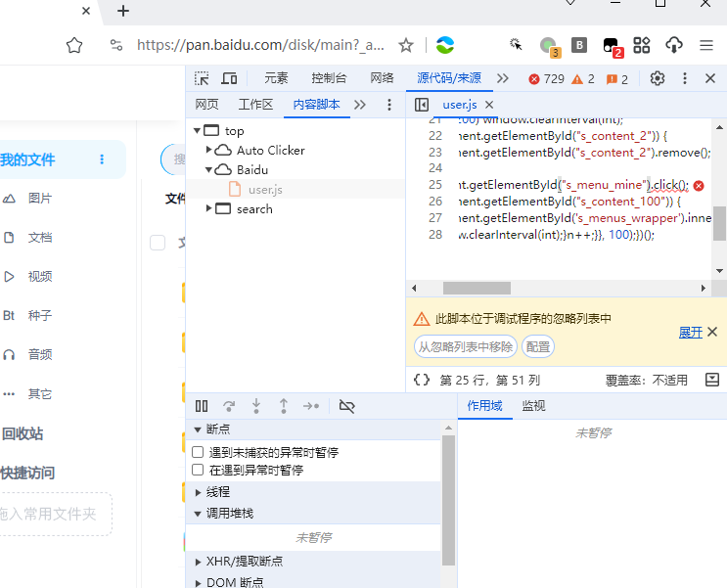Switch to the 监视 watch tab

(533, 406)
